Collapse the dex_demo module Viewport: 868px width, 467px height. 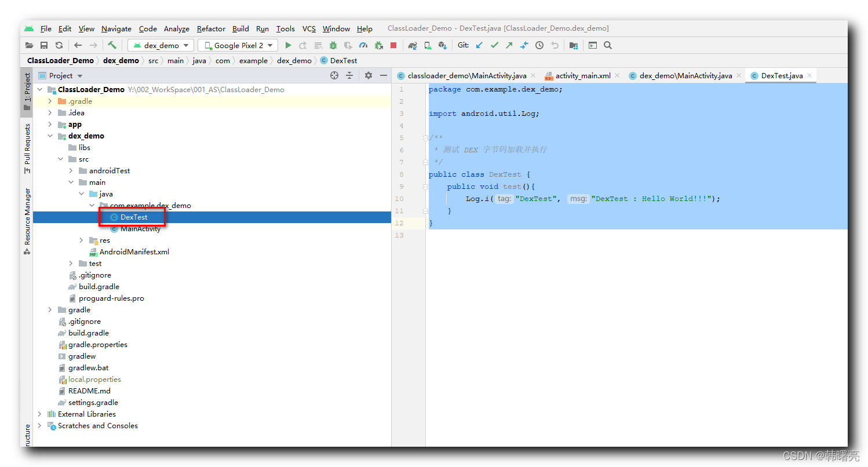tap(50, 136)
